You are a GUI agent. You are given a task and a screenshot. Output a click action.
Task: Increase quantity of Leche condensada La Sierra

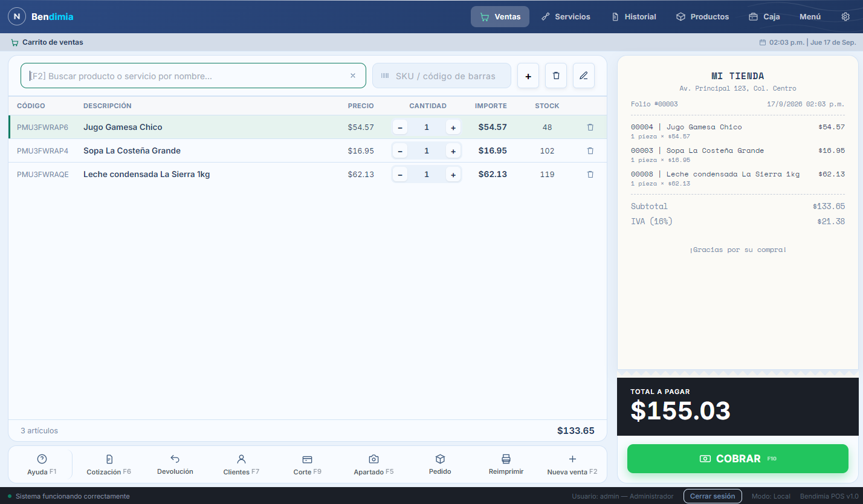[453, 174]
